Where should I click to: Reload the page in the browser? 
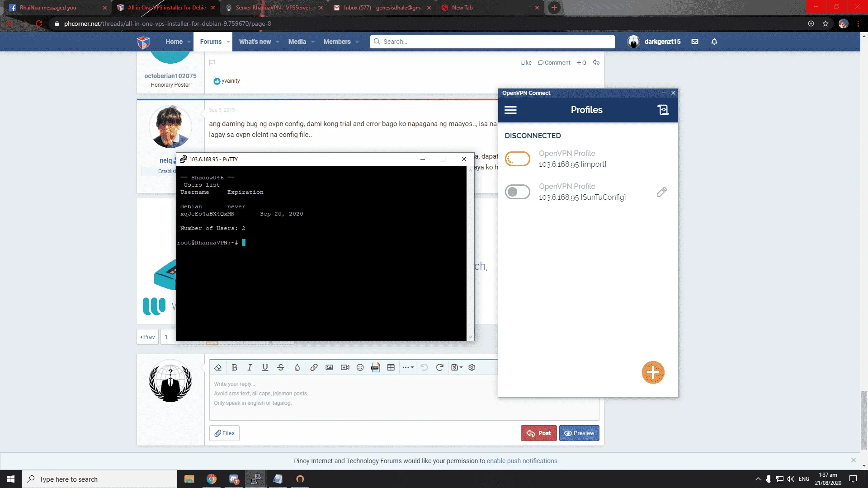[39, 23]
